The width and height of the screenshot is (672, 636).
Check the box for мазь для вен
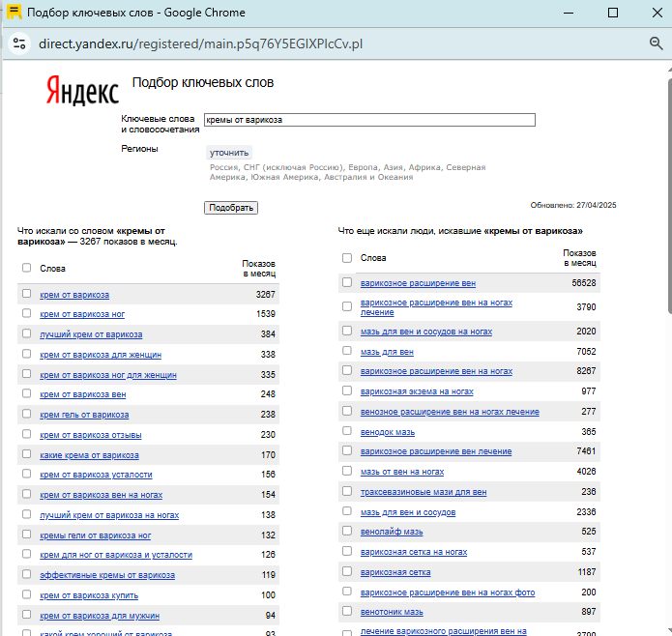(x=347, y=350)
